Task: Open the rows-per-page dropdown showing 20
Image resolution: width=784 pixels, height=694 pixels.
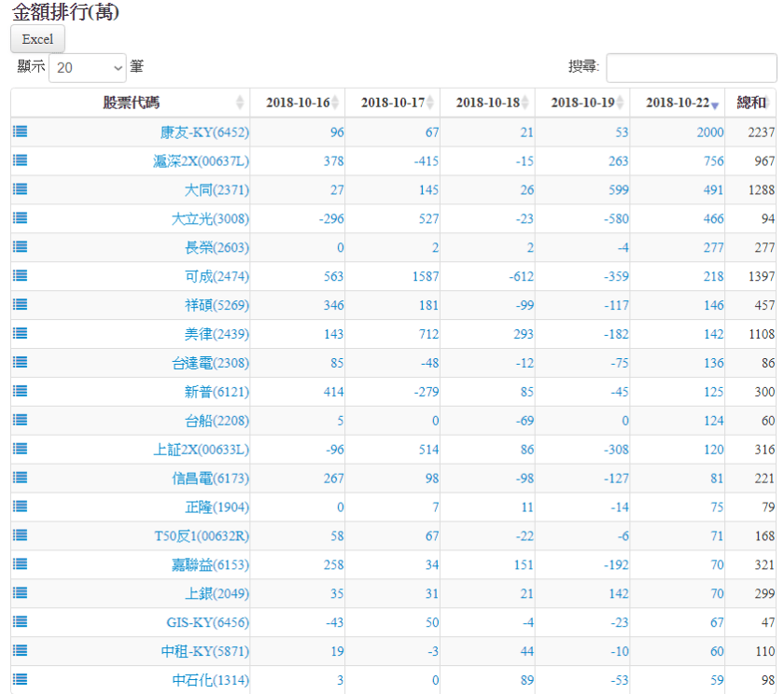Action: coord(87,67)
